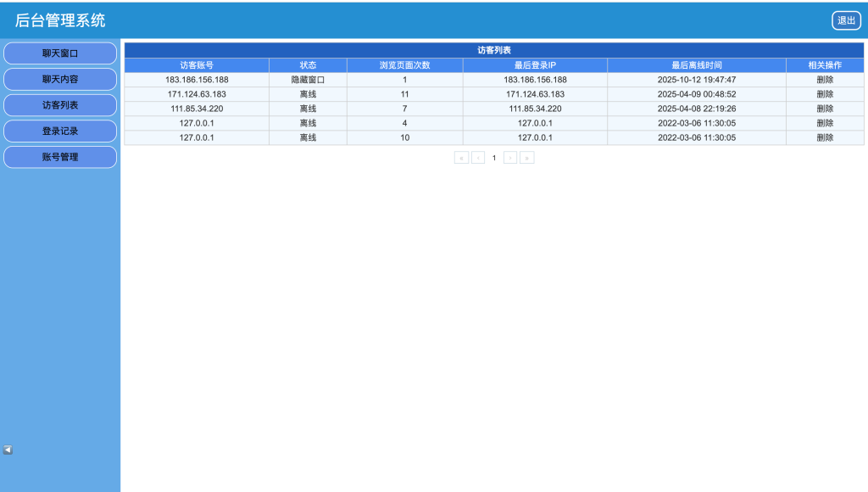Select page 1 in the pagination

pos(494,158)
